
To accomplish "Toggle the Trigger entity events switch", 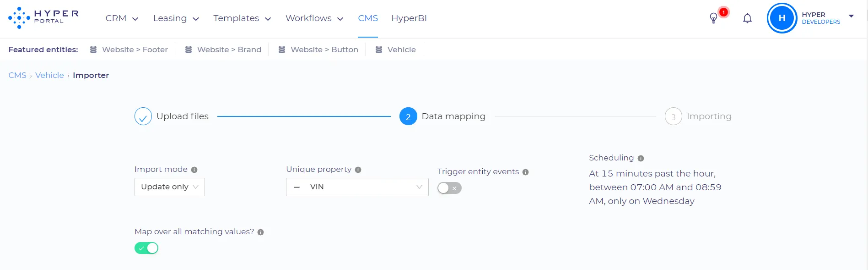I will (449, 188).
